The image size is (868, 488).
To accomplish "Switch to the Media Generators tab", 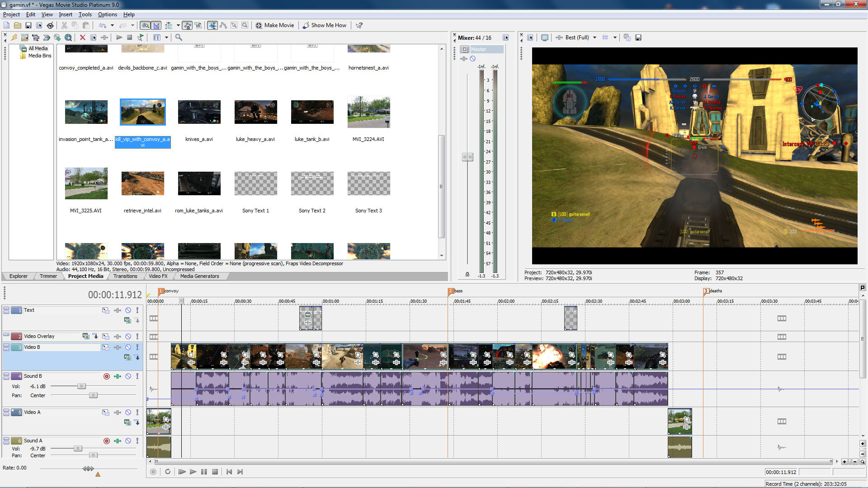I will point(199,277).
